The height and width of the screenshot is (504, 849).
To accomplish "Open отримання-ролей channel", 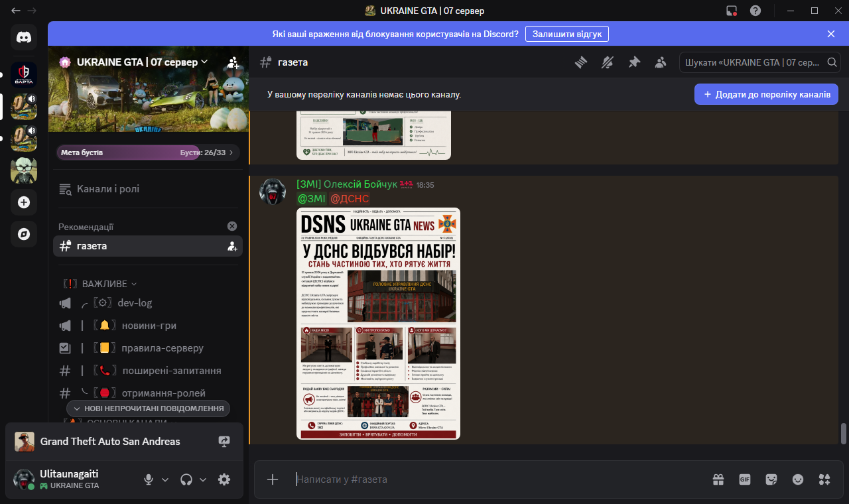I will point(147,393).
